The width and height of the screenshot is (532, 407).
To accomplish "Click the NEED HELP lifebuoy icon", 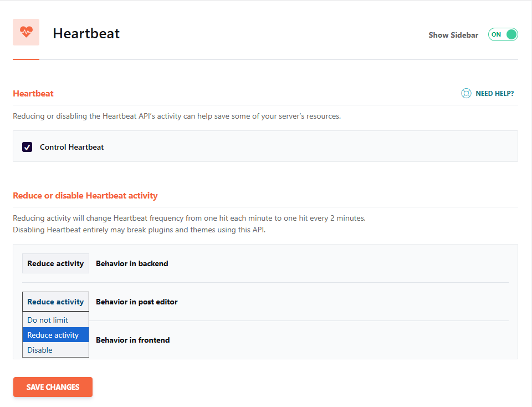I will tap(466, 93).
